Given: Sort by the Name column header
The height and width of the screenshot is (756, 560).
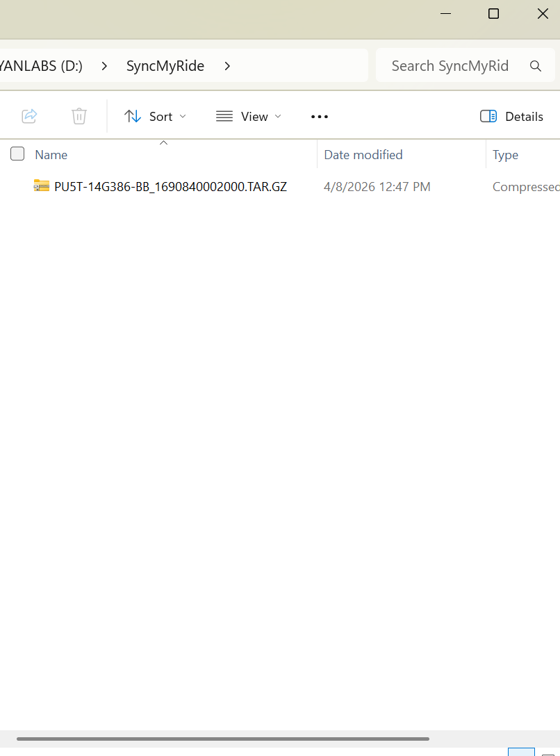Looking at the screenshot, I should [51, 155].
